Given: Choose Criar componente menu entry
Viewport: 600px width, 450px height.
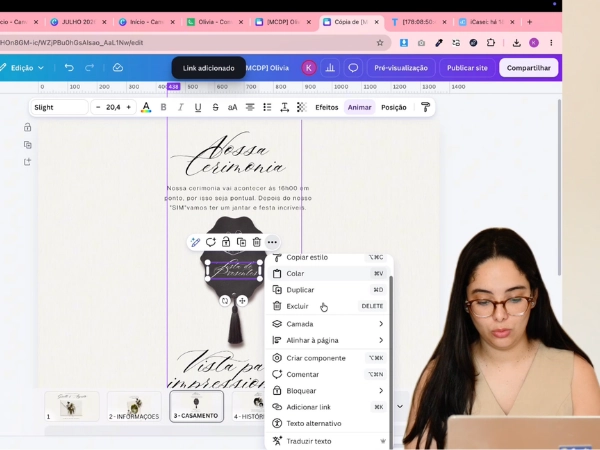Looking at the screenshot, I should (x=328, y=358).
